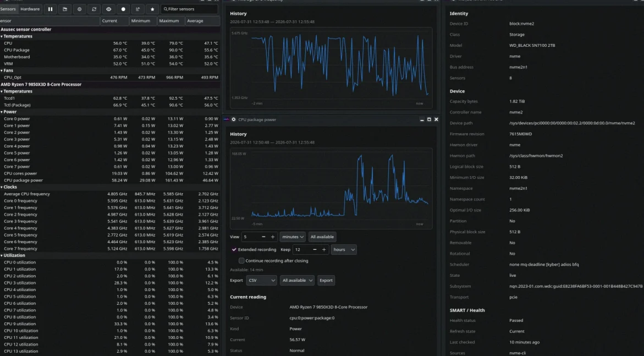Click the WD_BLACK SN7100 2TB model value
Image resolution: width=644 pixels, height=356 pixels.
pyautogui.click(x=532, y=45)
